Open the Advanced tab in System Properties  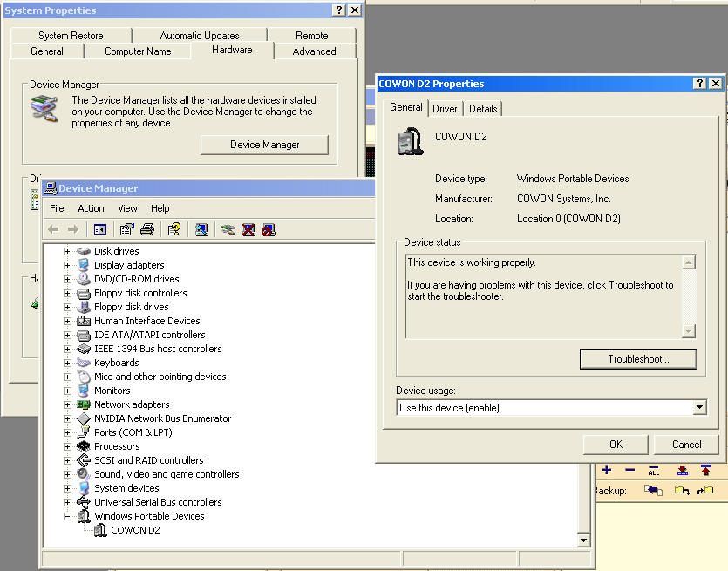315,51
